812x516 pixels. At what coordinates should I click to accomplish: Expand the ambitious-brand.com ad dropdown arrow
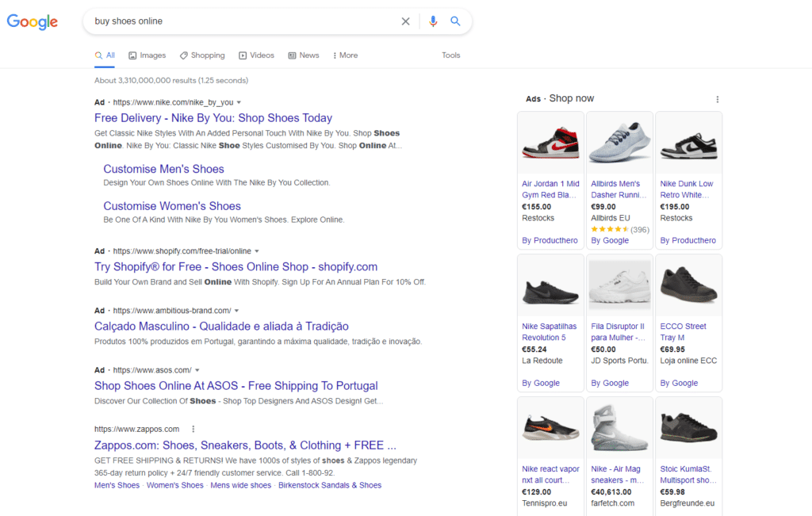pyautogui.click(x=236, y=311)
